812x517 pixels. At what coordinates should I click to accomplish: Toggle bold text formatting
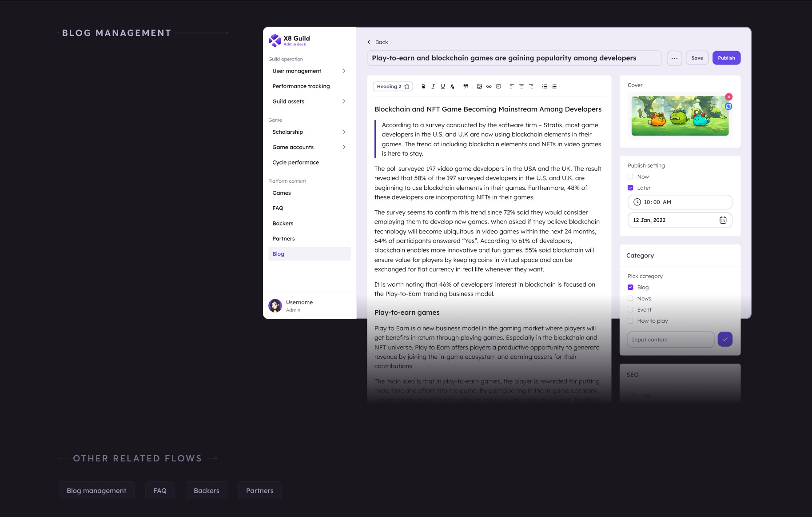(x=423, y=86)
